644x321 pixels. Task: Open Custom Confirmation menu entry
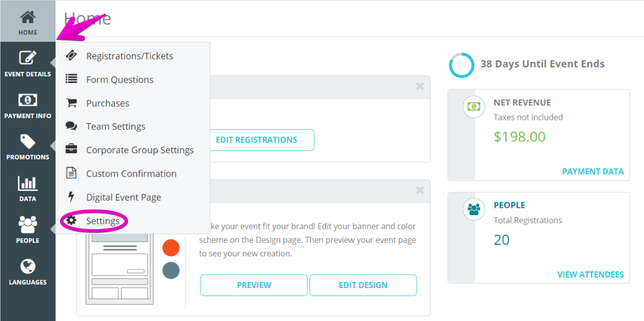pyautogui.click(x=132, y=173)
